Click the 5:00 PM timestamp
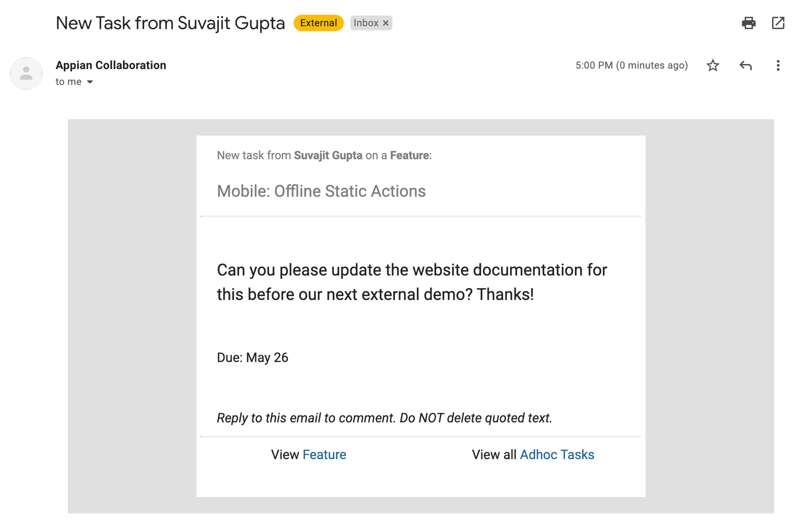 [631, 65]
